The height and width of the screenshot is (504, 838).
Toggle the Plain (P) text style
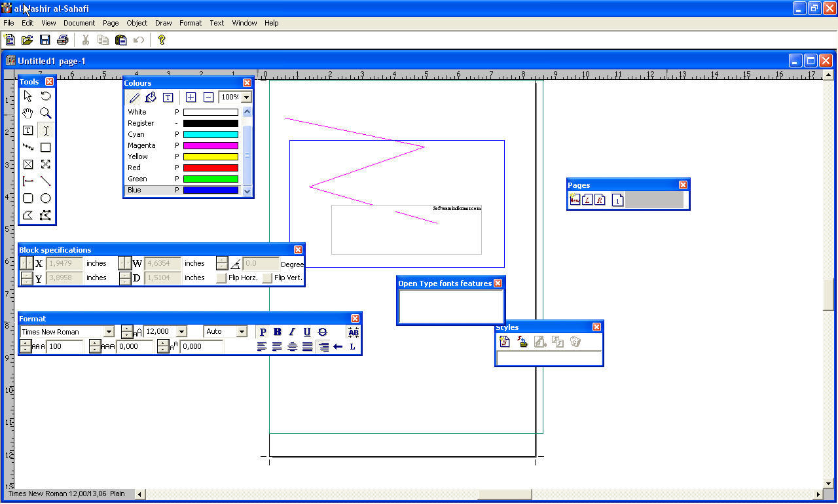point(263,332)
